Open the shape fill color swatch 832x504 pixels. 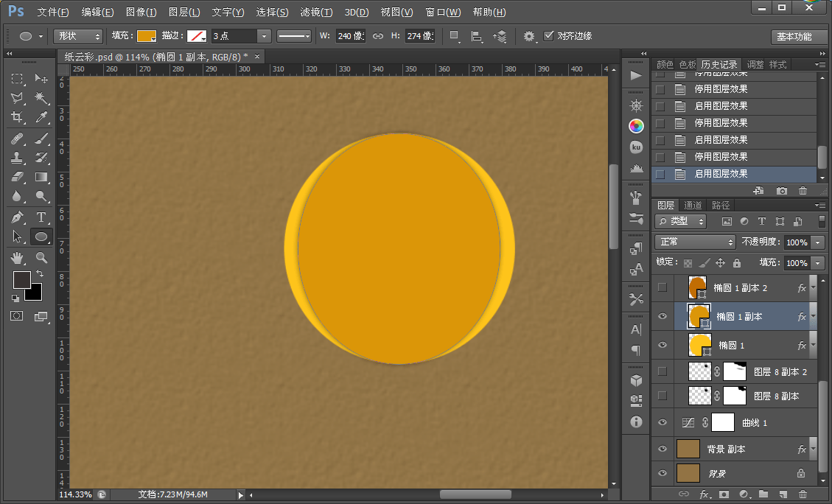(147, 36)
